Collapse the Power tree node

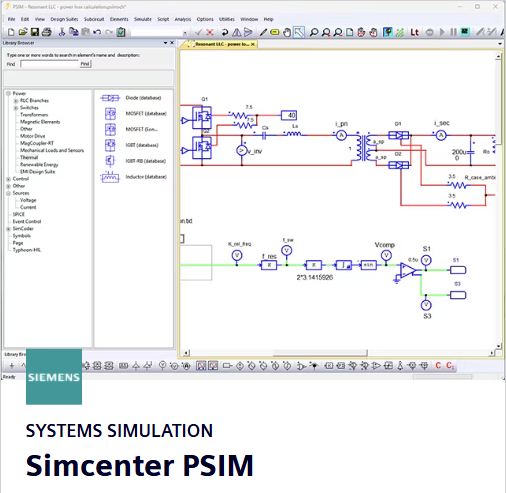click(x=9, y=94)
